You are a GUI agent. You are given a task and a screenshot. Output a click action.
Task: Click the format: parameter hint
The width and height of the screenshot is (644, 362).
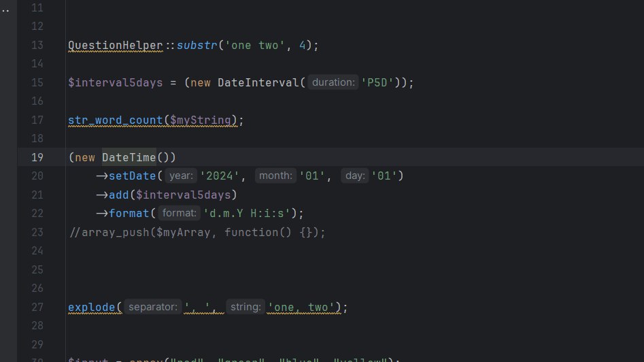point(179,213)
